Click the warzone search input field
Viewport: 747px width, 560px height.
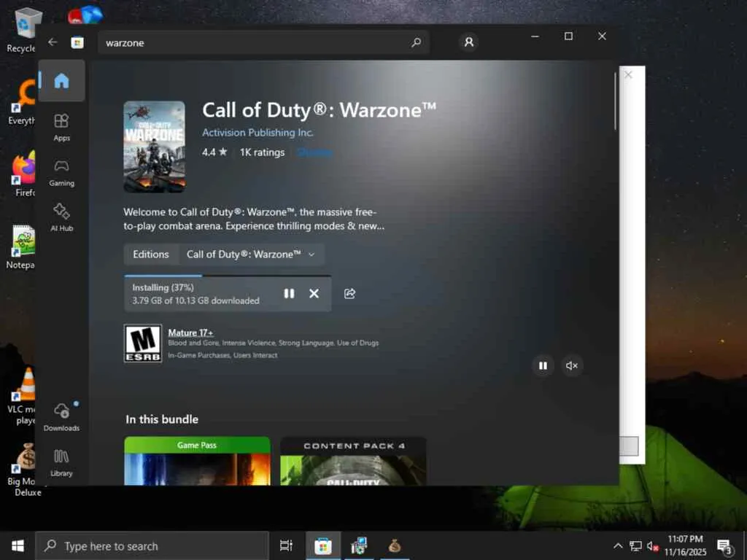tap(263, 43)
